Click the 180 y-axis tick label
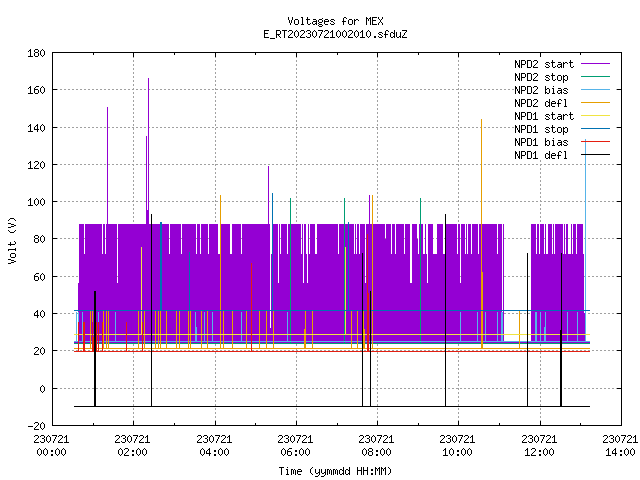 point(36,53)
